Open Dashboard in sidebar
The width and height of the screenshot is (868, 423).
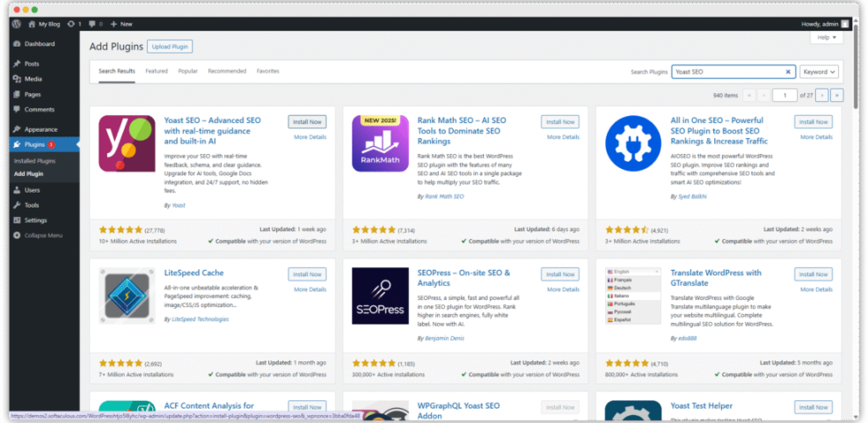pos(40,44)
